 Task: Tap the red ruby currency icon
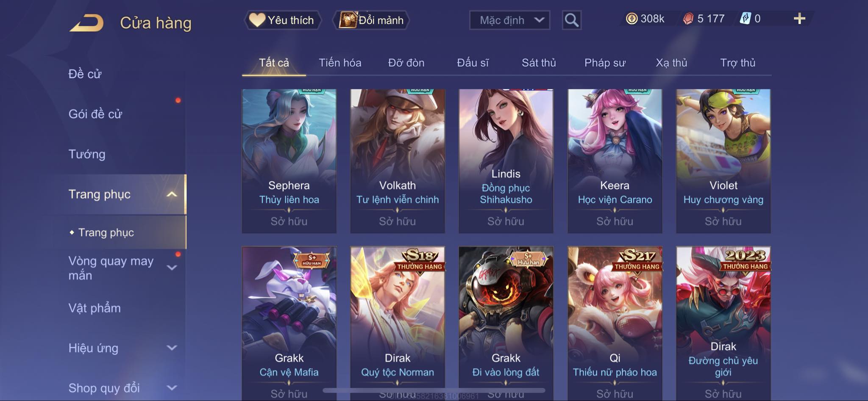[688, 19]
